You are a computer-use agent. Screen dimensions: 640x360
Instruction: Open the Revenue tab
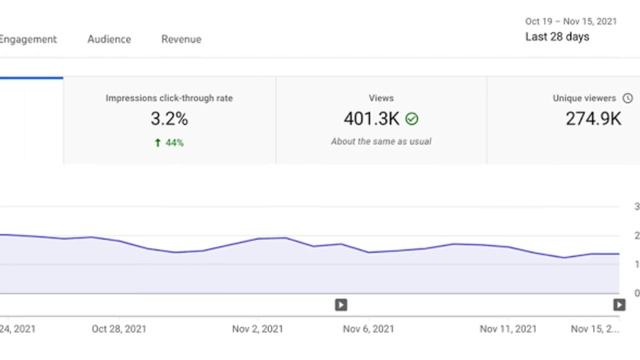181,39
